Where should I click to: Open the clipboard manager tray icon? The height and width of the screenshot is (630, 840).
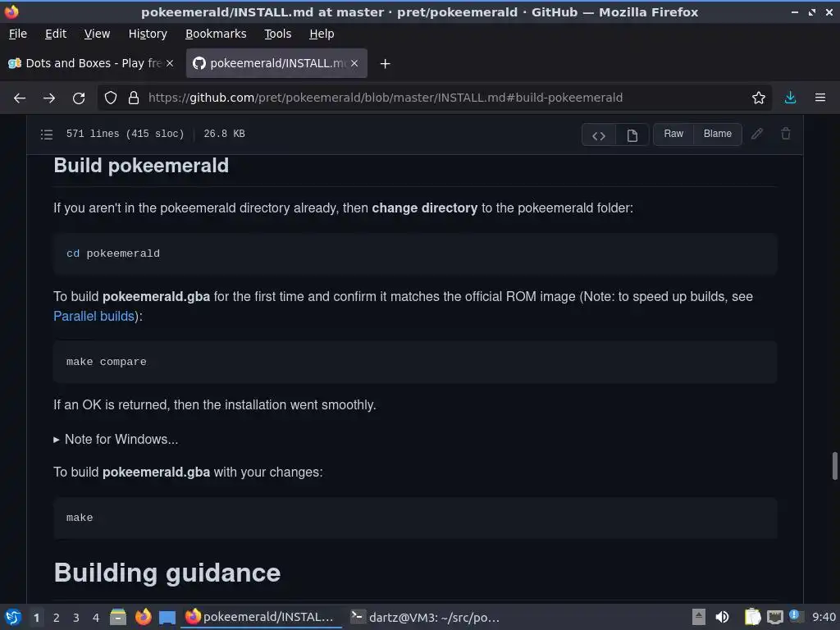[x=753, y=617]
